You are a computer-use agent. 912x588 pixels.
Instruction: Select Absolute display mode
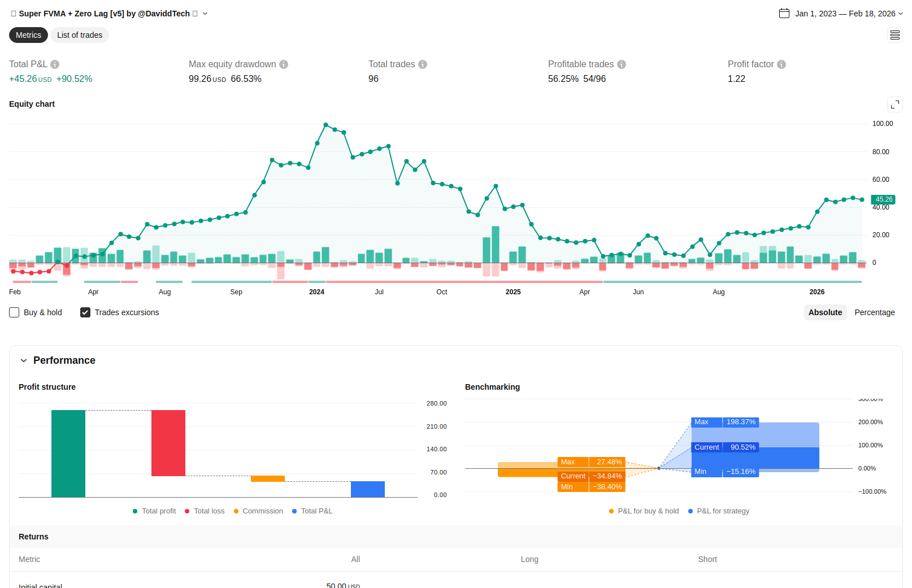point(825,312)
